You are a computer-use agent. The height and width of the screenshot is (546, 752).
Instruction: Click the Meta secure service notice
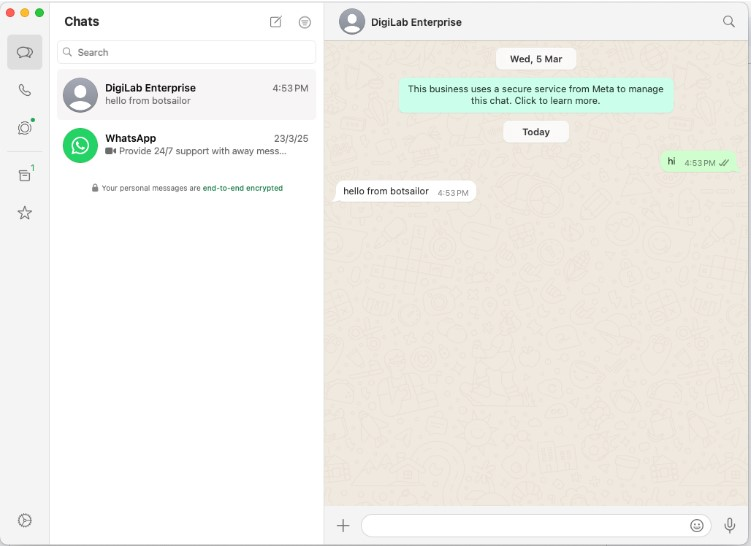536,95
